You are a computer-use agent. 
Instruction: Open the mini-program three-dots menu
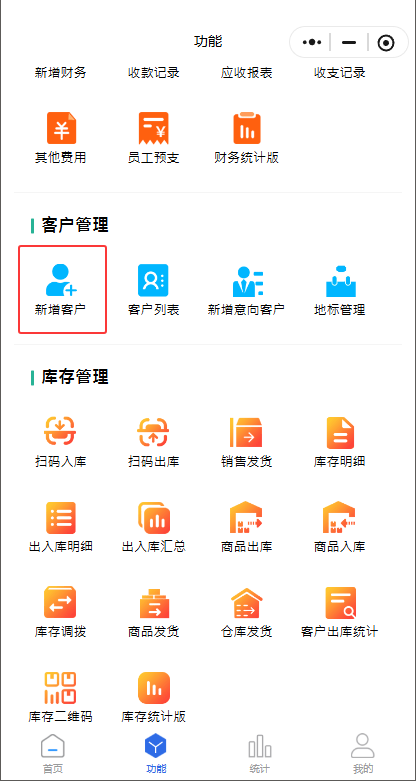[312, 42]
